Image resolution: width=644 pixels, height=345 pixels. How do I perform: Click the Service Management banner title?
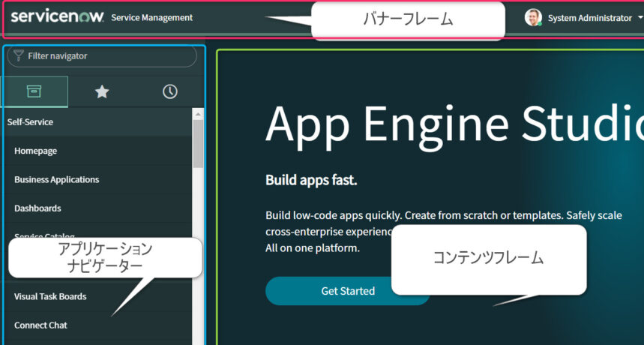(x=152, y=18)
